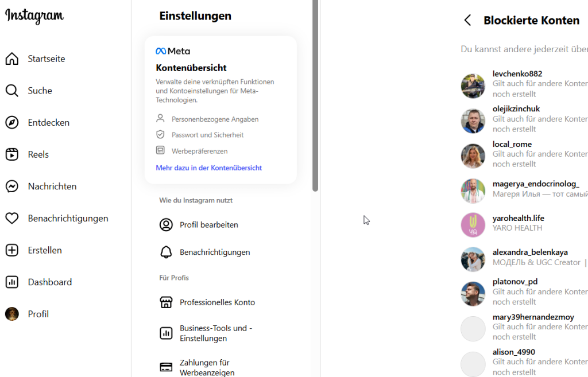The height and width of the screenshot is (377, 588).
Task: Open Entdecken compass icon
Action: coord(12,123)
